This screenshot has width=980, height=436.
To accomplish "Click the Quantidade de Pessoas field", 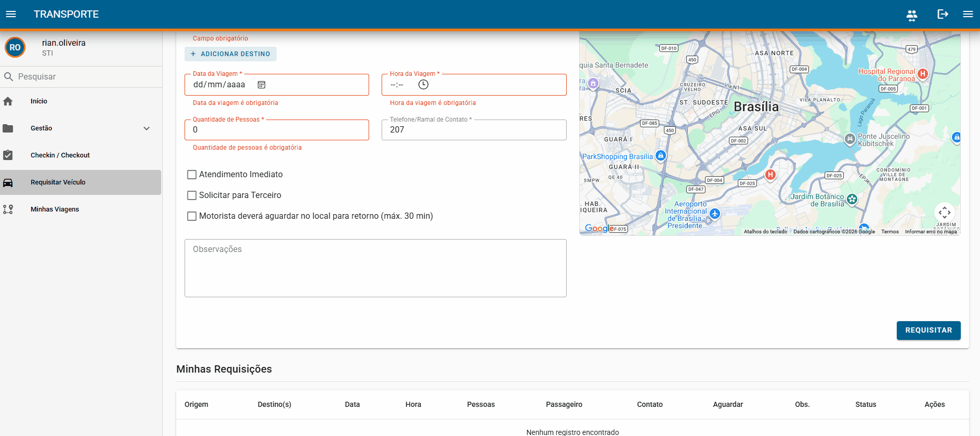I will (x=277, y=130).
